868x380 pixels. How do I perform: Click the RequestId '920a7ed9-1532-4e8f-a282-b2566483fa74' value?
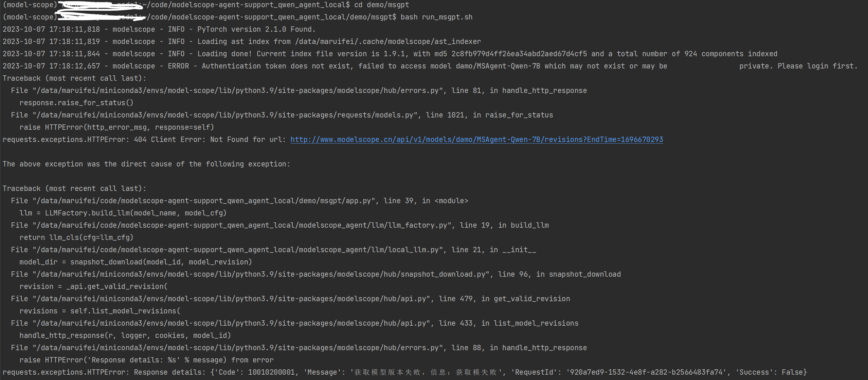tap(646, 372)
